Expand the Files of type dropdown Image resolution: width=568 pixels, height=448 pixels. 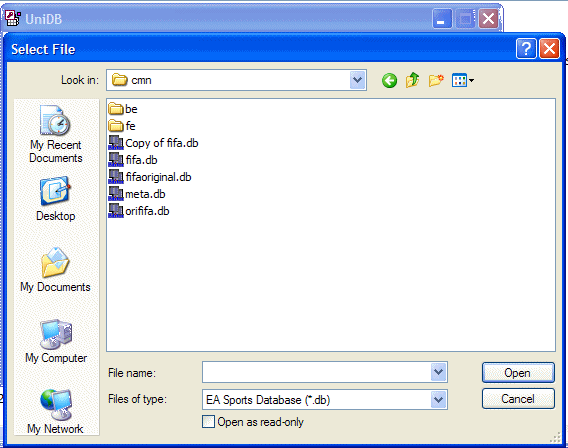[x=439, y=400]
